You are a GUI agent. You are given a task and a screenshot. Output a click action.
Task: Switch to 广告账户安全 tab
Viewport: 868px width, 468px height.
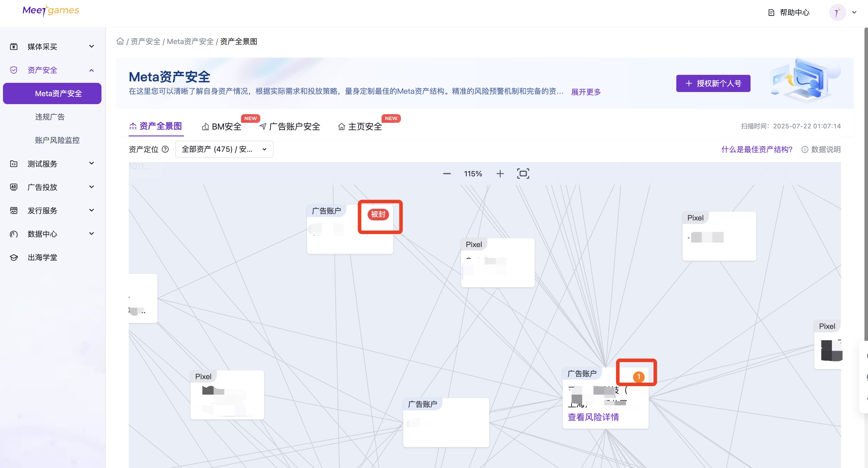coord(290,127)
